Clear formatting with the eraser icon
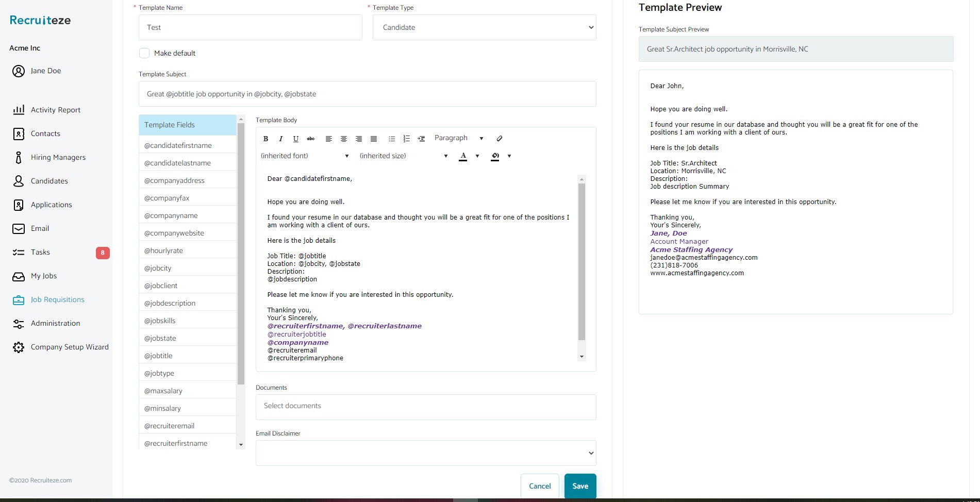The width and height of the screenshot is (980, 502). click(x=499, y=138)
